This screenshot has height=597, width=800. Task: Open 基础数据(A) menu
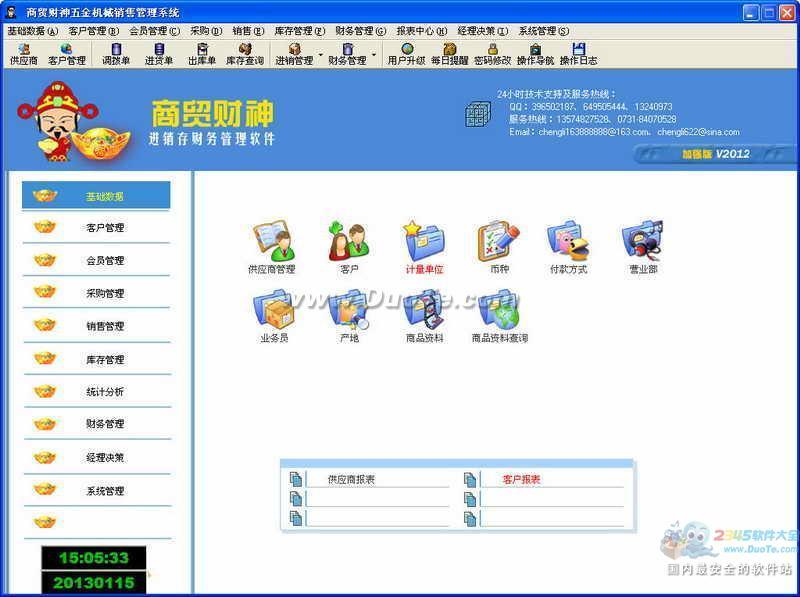click(33, 31)
